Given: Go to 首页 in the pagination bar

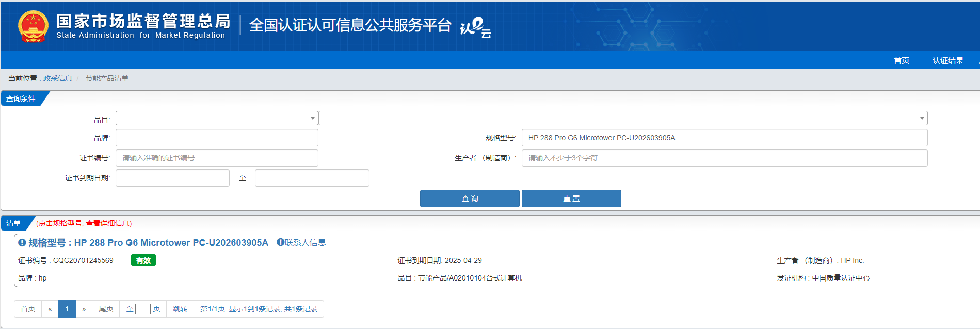Looking at the screenshot, I should pos(28,309).
